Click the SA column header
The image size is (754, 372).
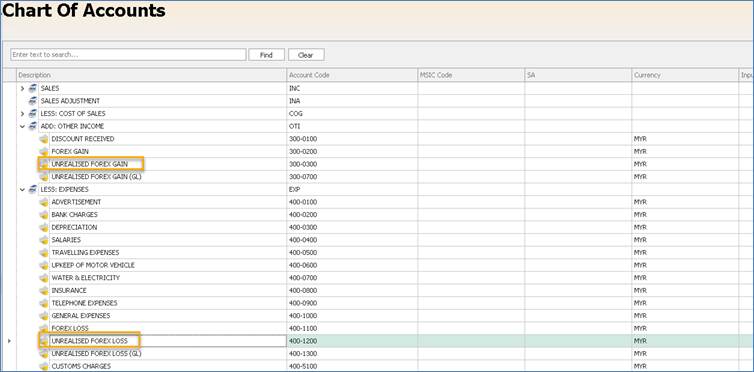pyautogui.click(x=578, y=75)
